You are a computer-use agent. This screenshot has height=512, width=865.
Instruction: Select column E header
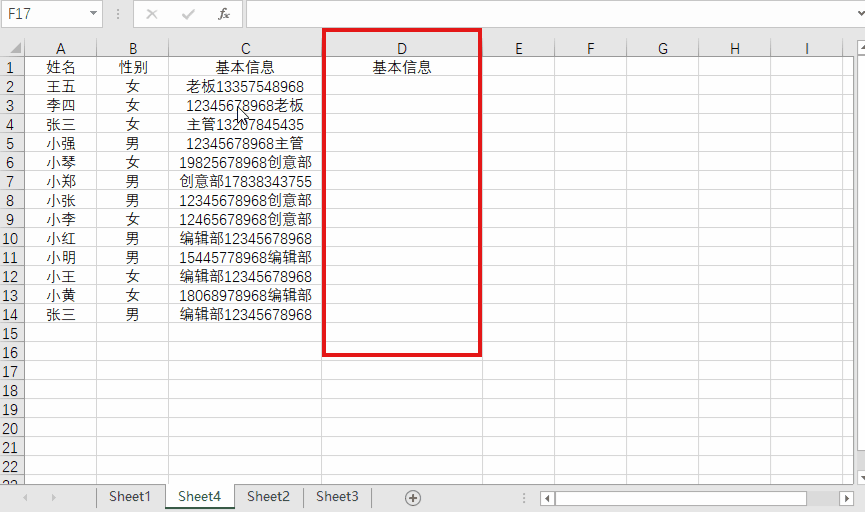coord(519,49)
